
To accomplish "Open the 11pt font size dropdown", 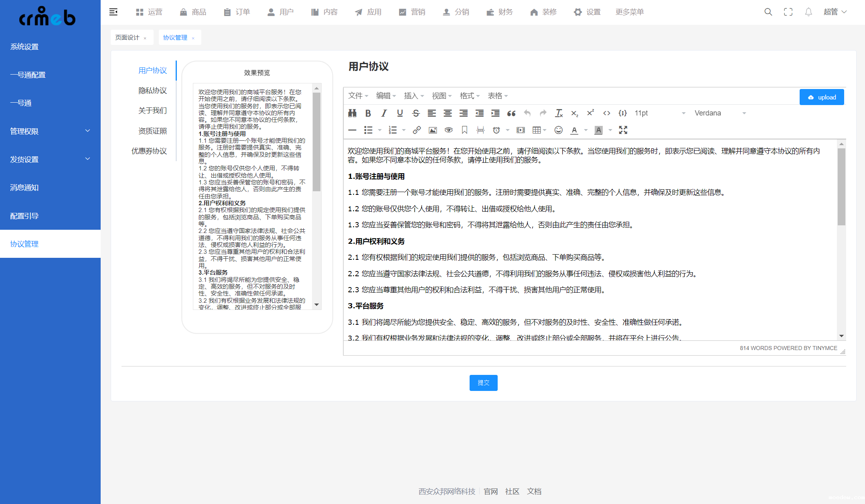I will (x=660, y=113).
